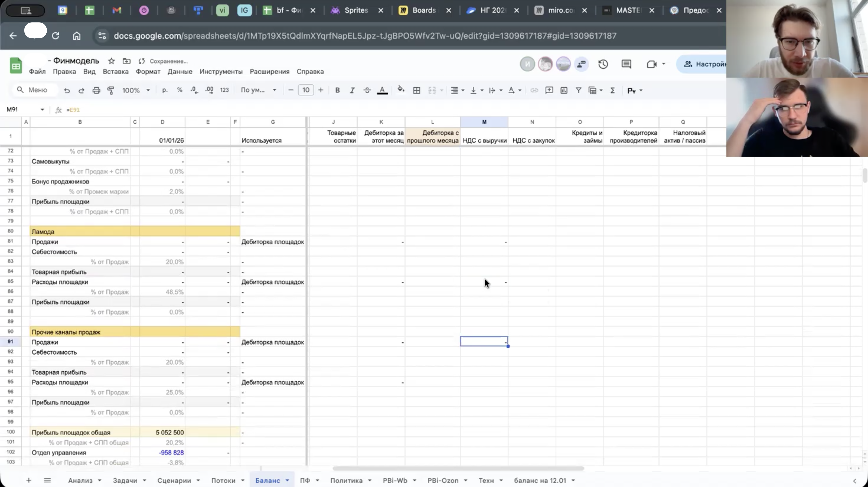Open Баланс tab dropdown arrow
868x487 pixels.
tap(287, 481)
